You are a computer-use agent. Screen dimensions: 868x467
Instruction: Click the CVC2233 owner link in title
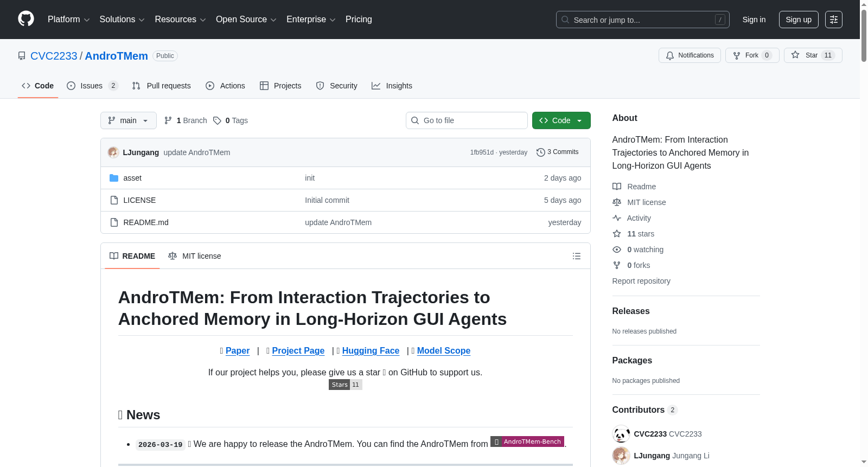pos(54,56)
